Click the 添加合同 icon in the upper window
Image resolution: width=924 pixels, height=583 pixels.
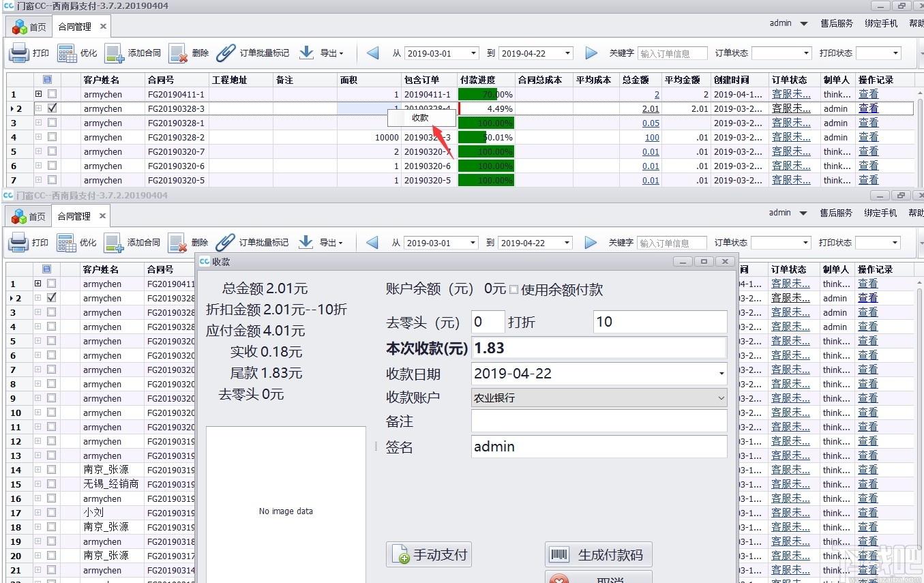point(114,53)
